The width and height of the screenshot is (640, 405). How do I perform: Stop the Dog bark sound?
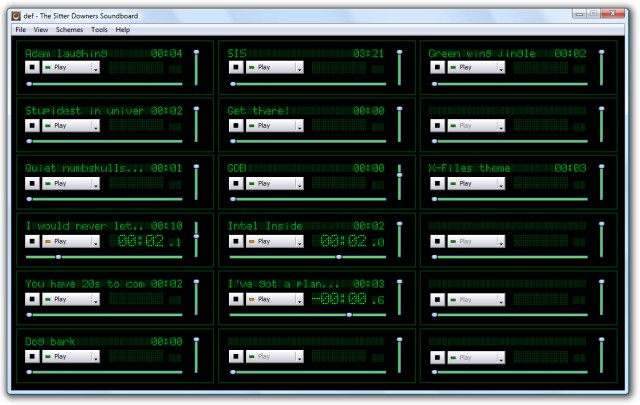(x=32, y=356)
